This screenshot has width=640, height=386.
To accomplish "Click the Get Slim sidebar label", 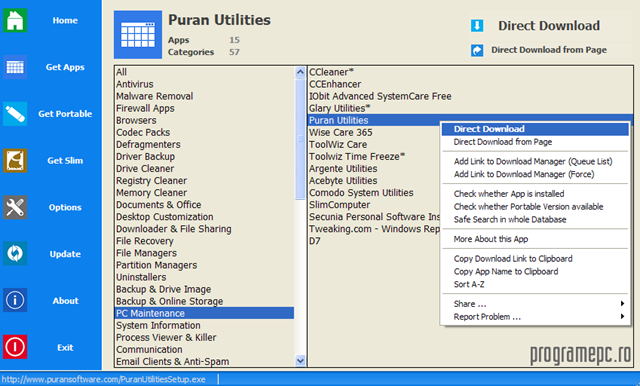I will 65,161.
